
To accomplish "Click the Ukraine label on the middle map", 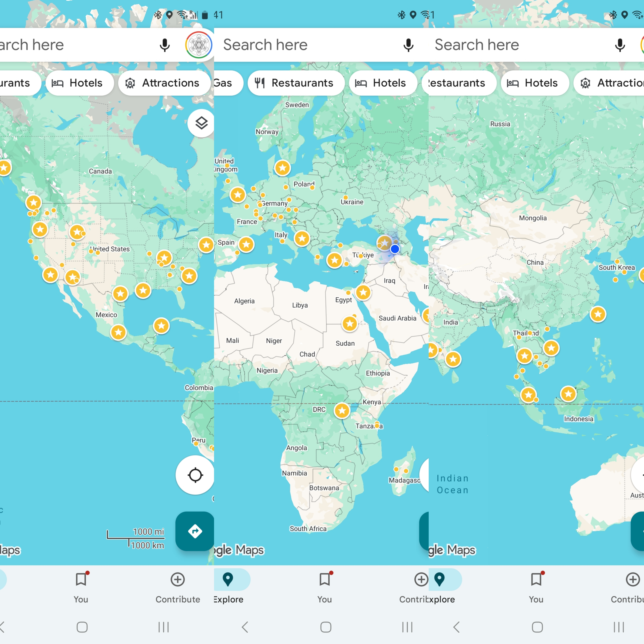I will 352,202.
